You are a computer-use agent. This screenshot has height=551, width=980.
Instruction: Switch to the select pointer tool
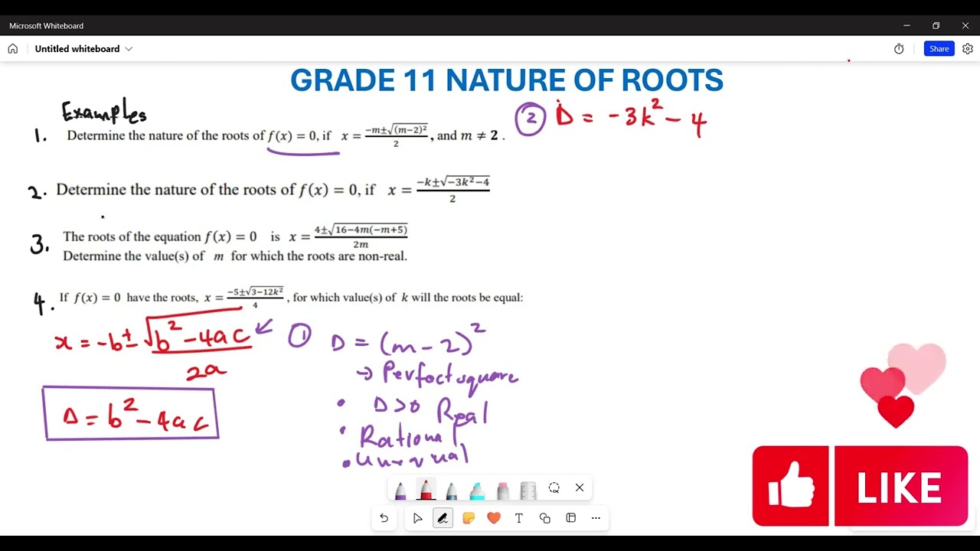[x=417, y=518]
